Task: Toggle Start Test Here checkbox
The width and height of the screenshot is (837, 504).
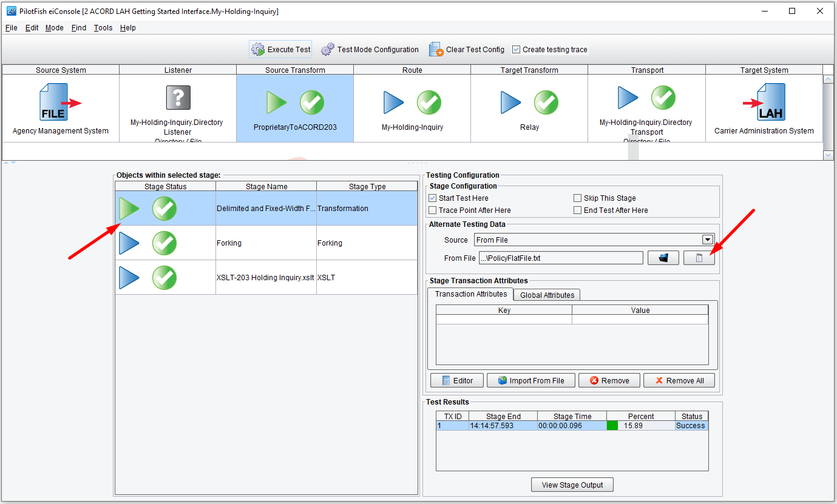Action: coord(433,198)
